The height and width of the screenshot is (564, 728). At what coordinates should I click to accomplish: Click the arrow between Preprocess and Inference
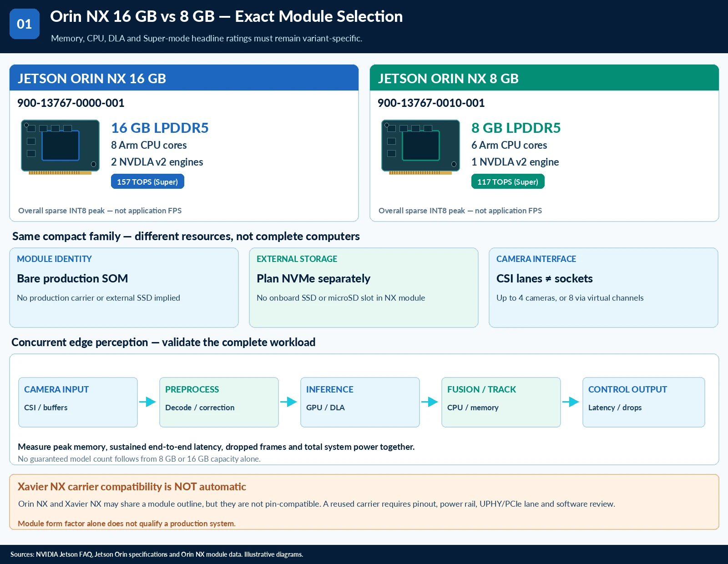(289, 402)
